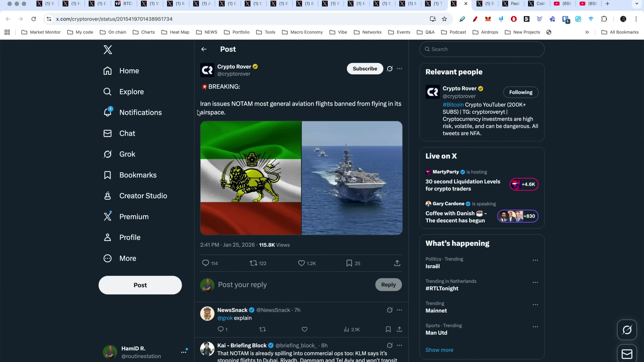
Task: Click the Search input field
Action: [x=482, y=49]
